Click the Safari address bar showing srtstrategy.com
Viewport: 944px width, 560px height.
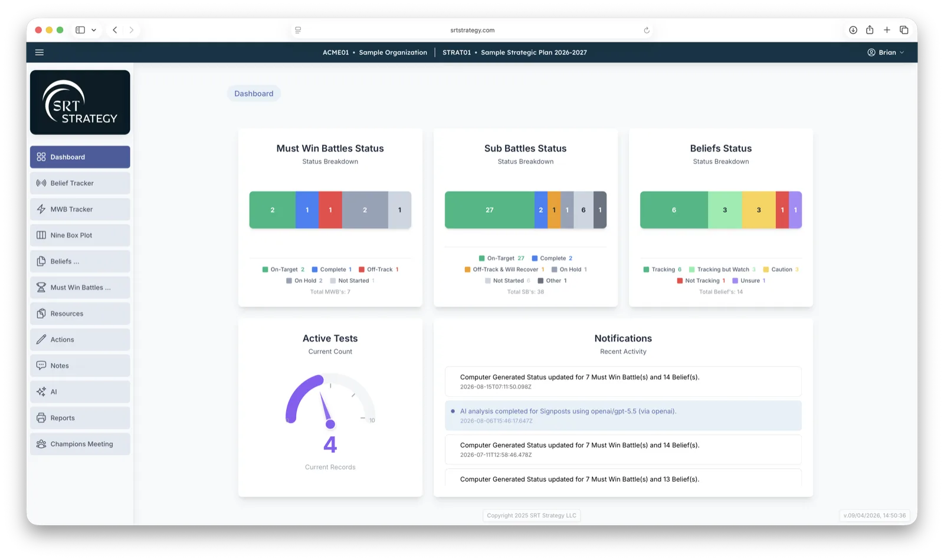click(x=472, y=30)
